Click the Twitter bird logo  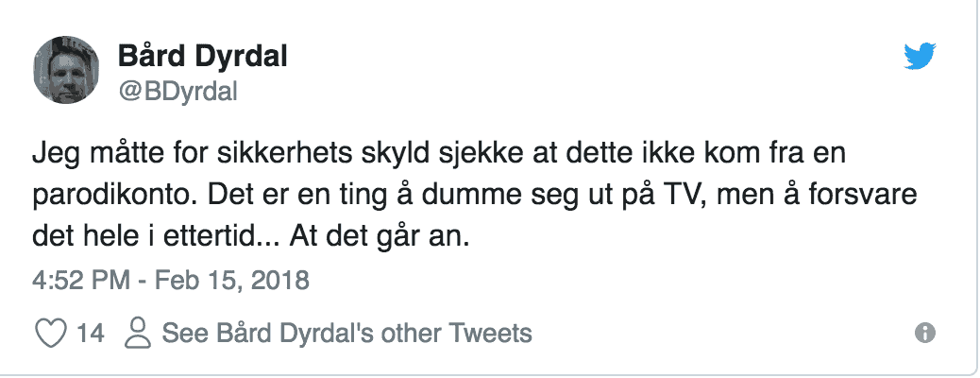coord(918,59)
